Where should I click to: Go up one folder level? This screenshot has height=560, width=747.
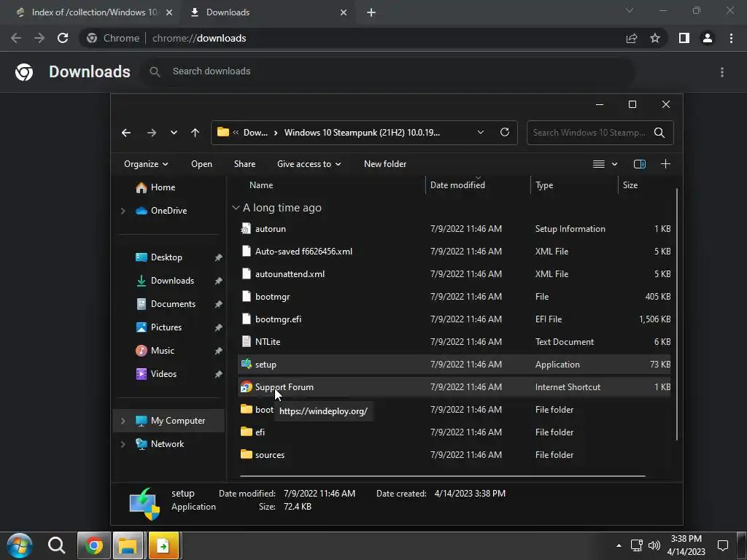click(196, 133)
